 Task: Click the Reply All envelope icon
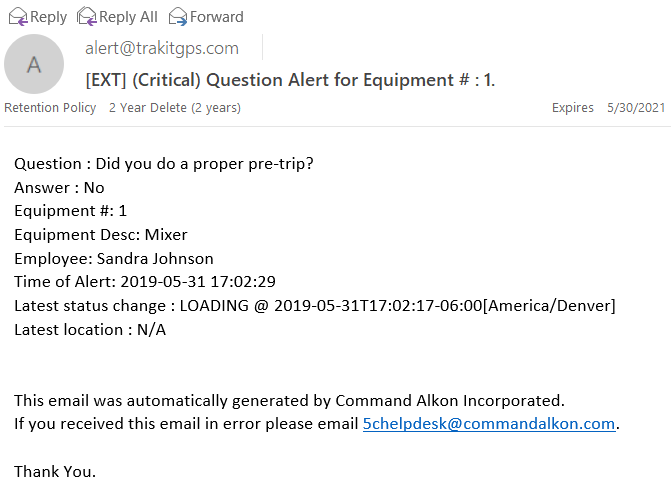pos(87,17)
